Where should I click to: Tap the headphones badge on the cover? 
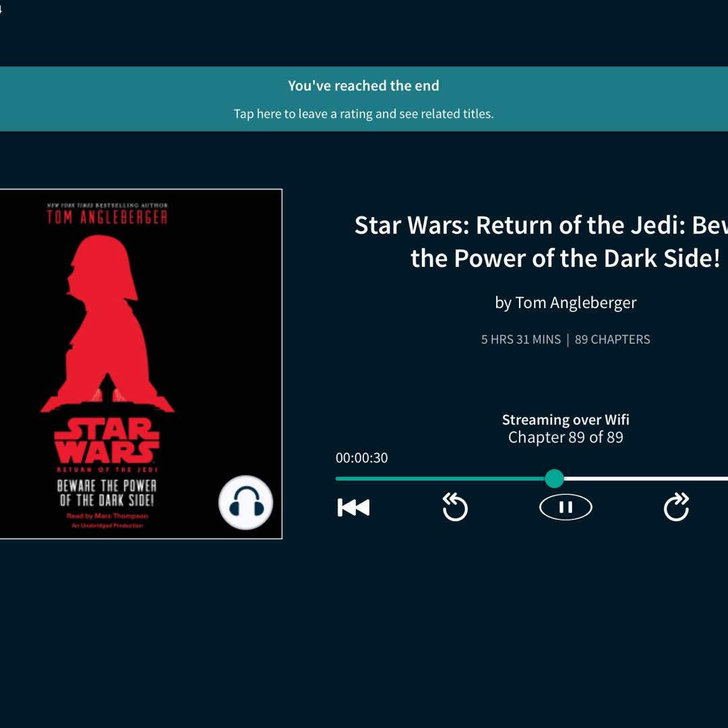[x=245, y=503]
